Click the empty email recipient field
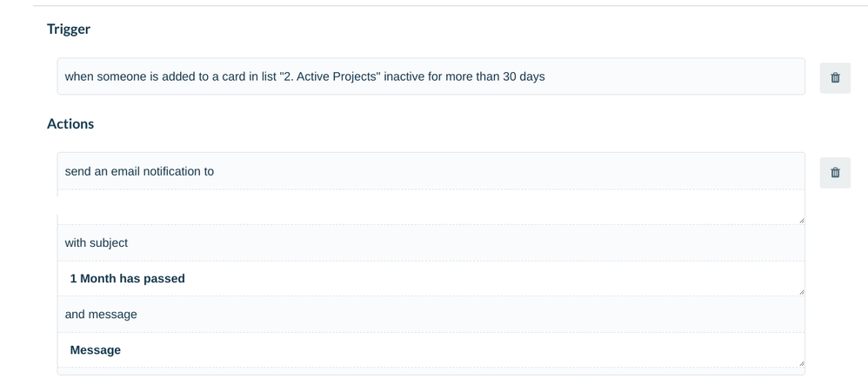The image size is (868, 385). point(431,206)
